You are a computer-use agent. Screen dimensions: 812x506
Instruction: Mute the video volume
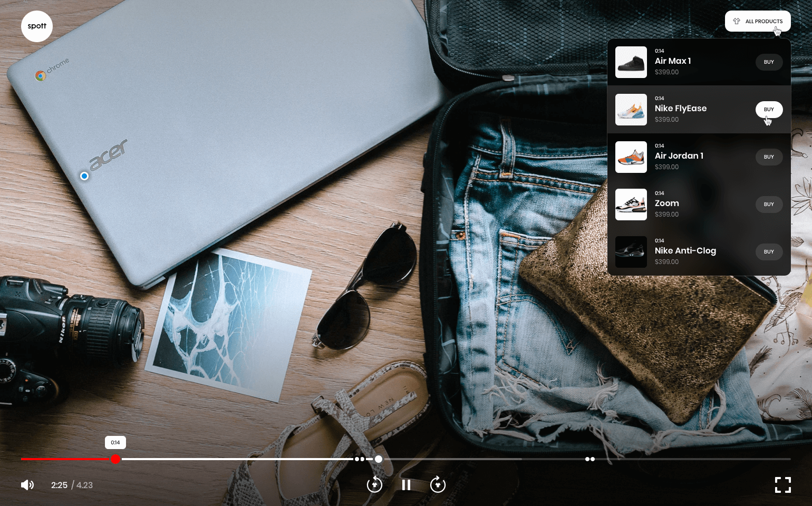point(27,485)
